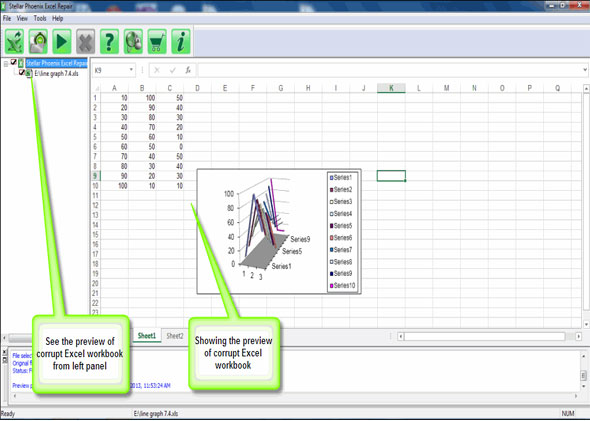Click the shopping cart buy icon
590x421 pixels.
pyautogui.click(x=157, y=41)
